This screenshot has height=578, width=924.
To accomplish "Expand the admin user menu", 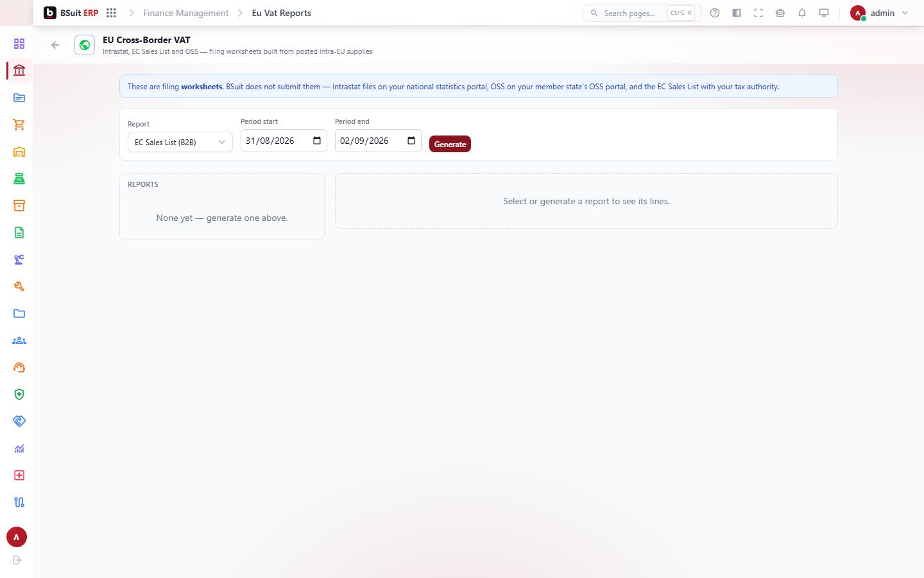I will (x=879, y=13).
